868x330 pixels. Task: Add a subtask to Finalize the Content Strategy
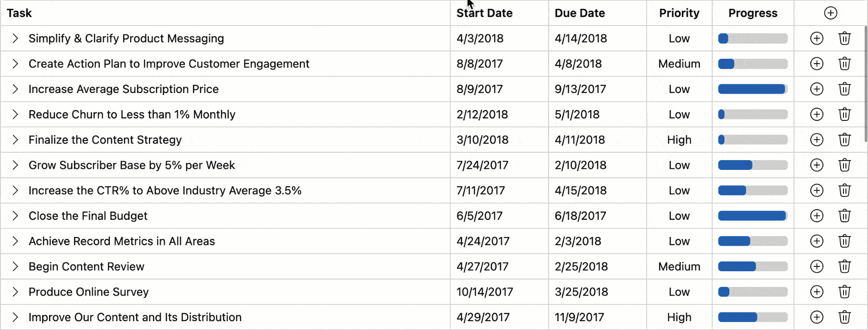tap(817, 140)
